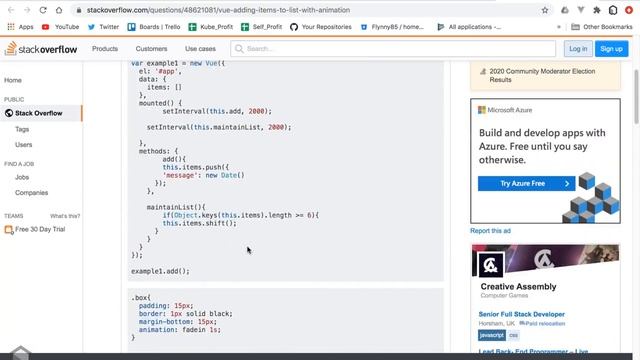
Task: Open the YouTube bookmark
Action: coord(60,27)
